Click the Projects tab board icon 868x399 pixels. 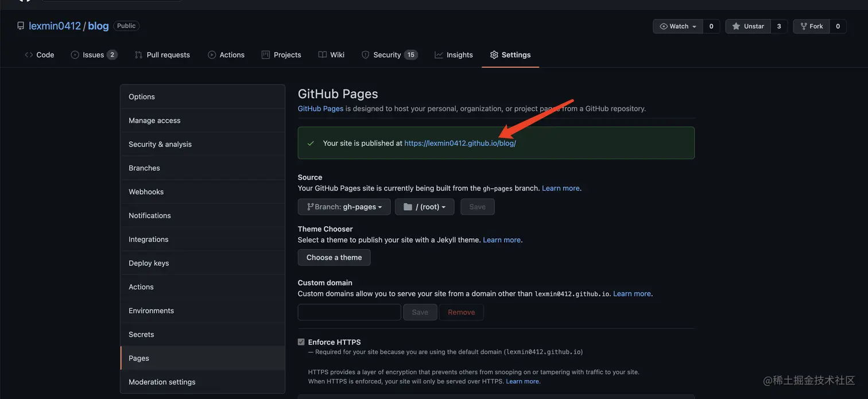click(265, 55)
